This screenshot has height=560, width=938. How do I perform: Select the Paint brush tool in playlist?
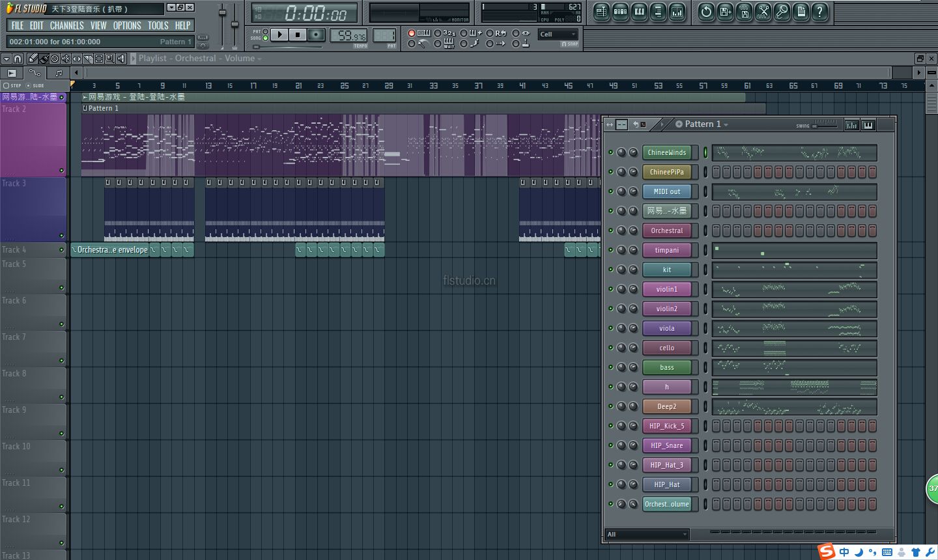pos(44,59)
